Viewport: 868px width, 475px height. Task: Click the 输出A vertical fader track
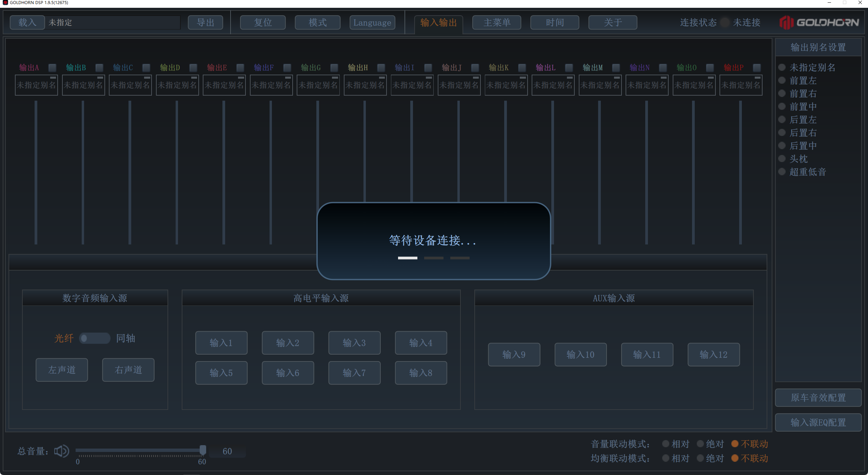(x=36, y=172)
